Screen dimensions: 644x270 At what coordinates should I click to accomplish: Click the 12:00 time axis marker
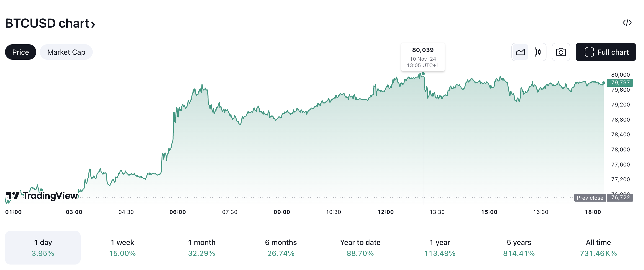385,212
